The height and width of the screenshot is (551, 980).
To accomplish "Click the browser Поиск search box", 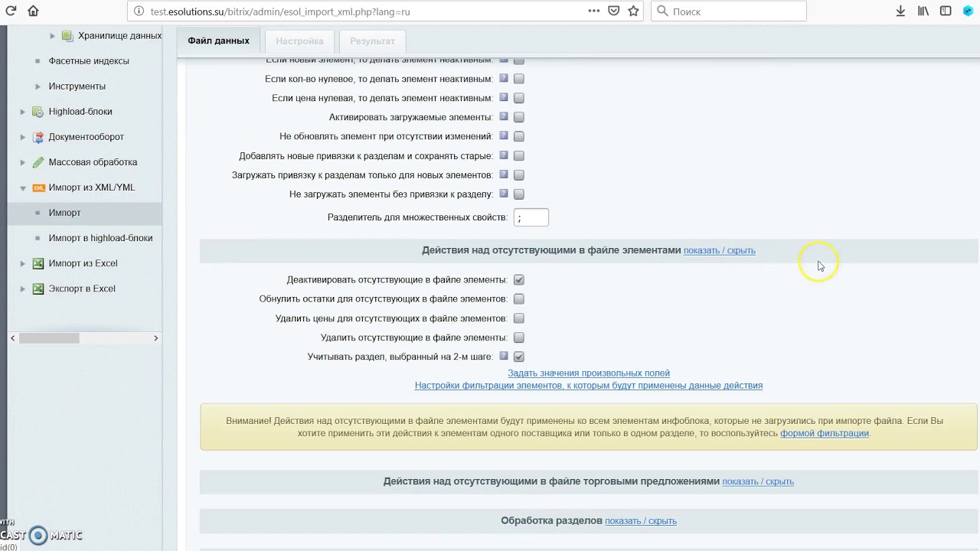I will coord(729,11).
